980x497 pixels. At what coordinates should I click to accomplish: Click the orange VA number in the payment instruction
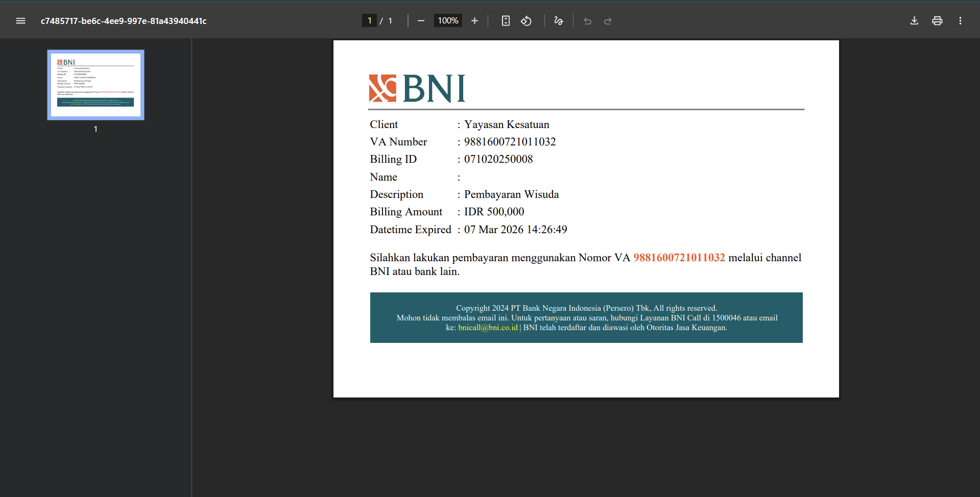pyautogui.click(x=679, y=258)
